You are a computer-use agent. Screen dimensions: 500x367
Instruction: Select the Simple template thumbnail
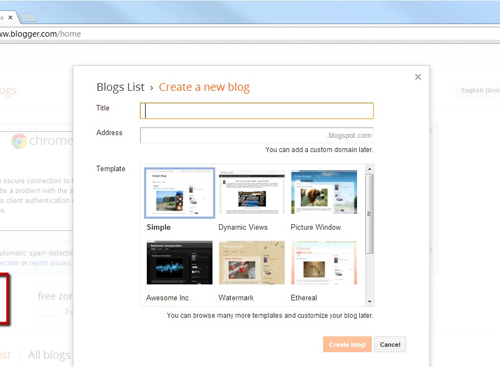[179, 193]
